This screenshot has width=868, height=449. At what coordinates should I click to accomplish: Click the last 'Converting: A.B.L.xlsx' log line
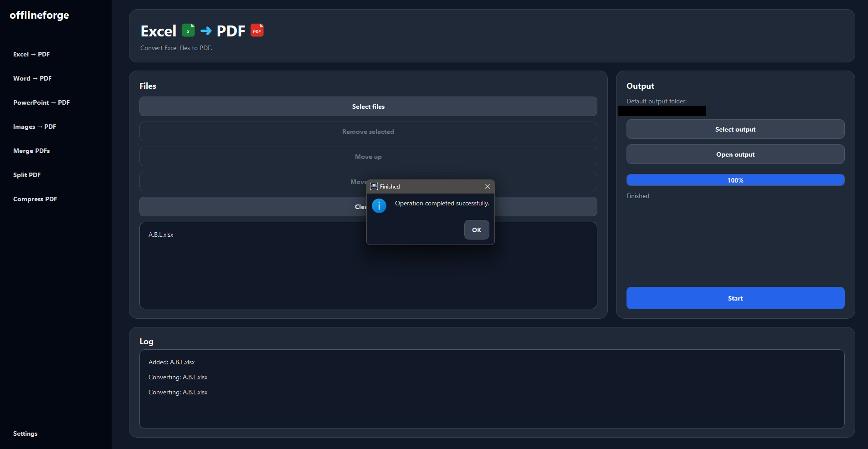point(178,392)
